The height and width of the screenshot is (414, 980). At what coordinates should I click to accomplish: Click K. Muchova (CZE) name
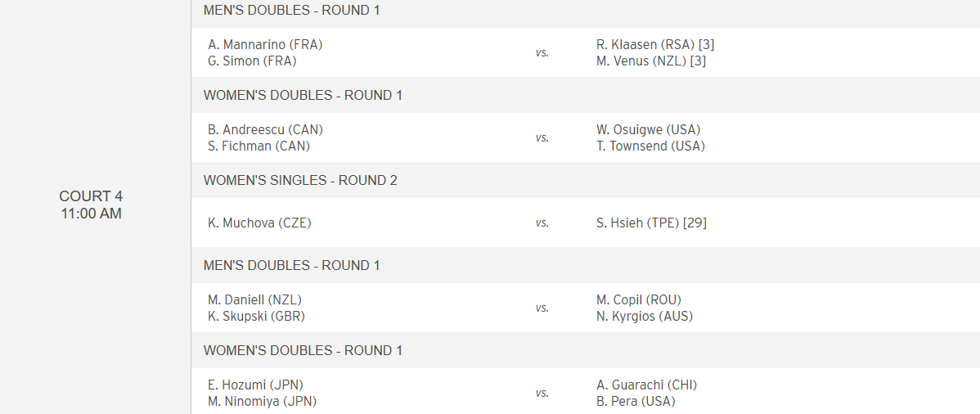pos(259,223)
